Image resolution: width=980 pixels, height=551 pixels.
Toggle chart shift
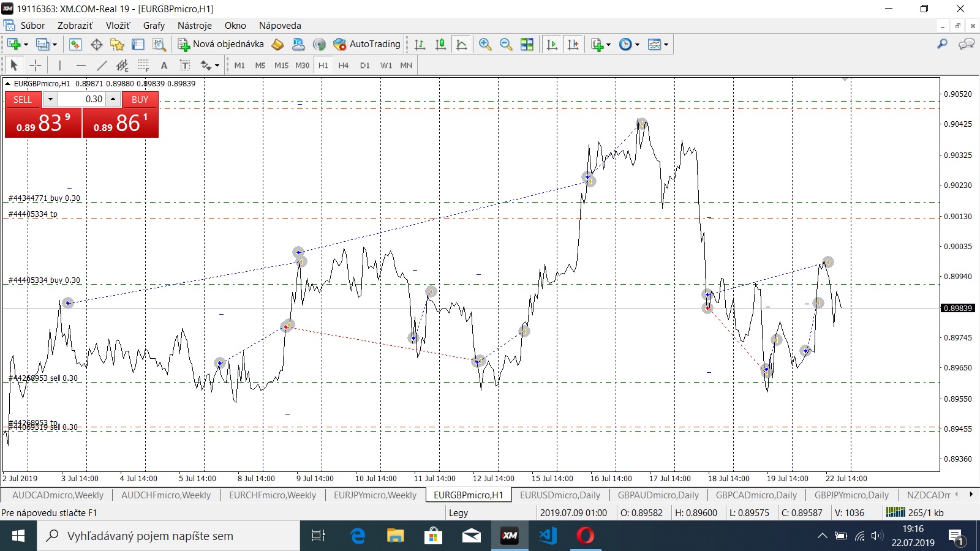click(573, 44)
